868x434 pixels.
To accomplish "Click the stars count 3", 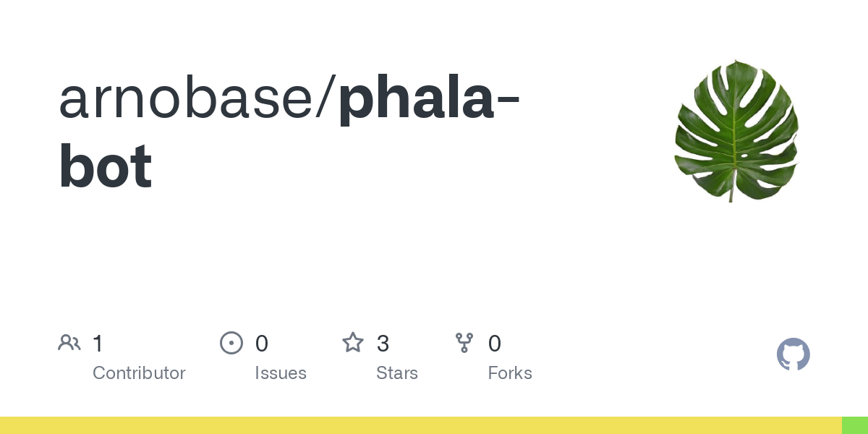I will click(x=383, y=344).
